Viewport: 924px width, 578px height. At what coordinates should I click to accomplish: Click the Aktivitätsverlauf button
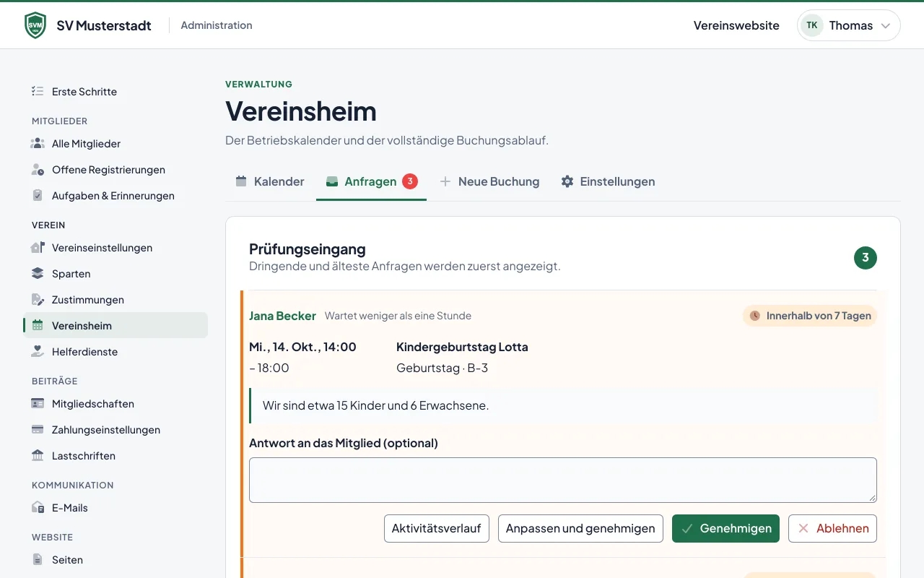click(437, 528)
